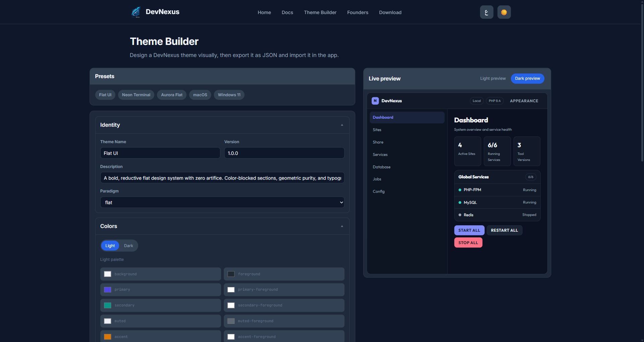644x342 pixels.
Task: Click the RESTART ALL button
Action: point(504,230)
